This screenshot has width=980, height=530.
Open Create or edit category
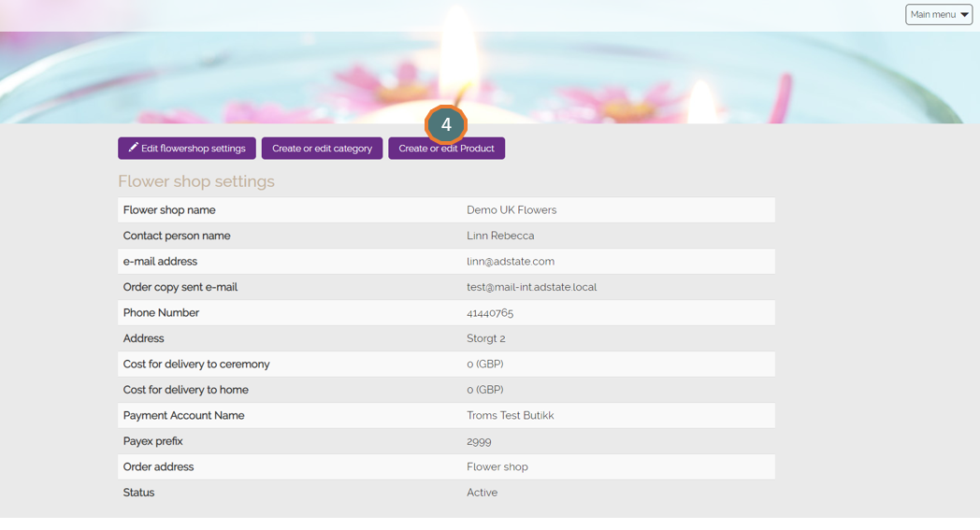(322, 149)
